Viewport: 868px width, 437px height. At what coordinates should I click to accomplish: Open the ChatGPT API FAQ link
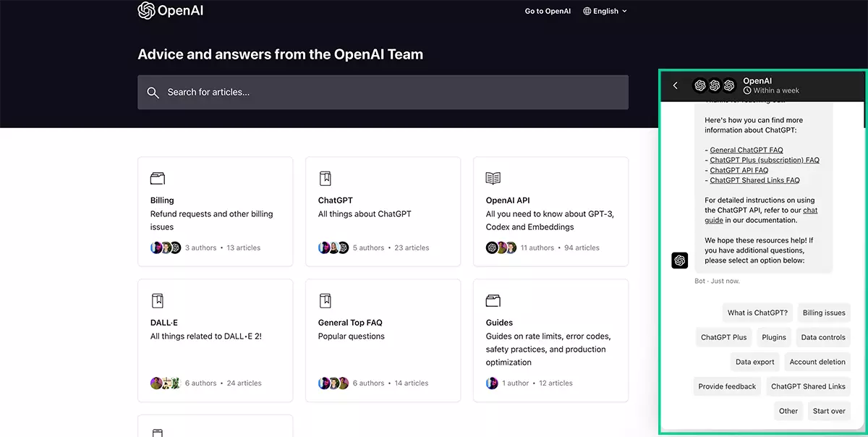739,171
